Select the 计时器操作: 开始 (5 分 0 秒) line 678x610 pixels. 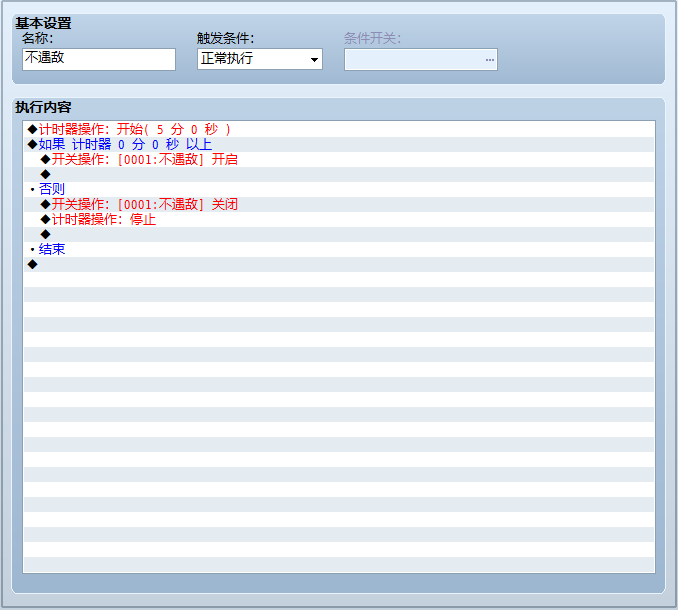(339, 129)
